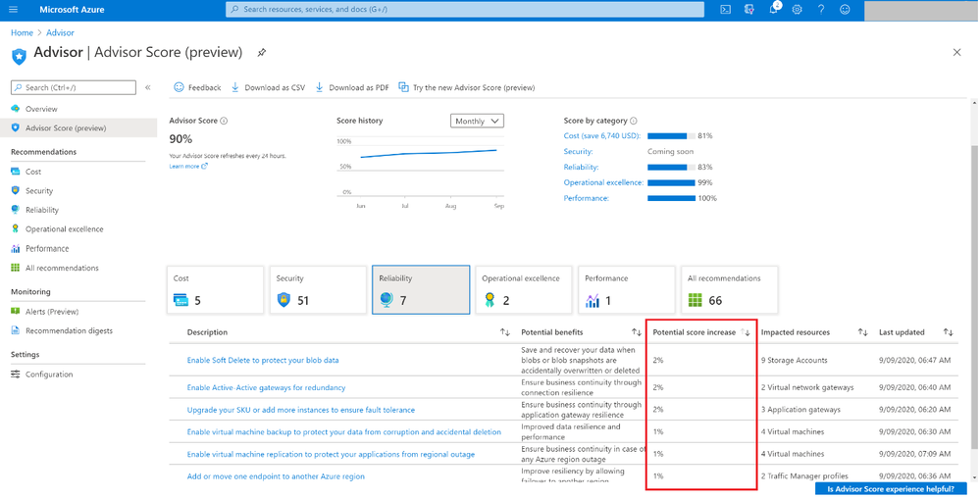980x499 pixels.
Task: Click the vertical scrollbar of the blade
Action: (x=975, y=297)
